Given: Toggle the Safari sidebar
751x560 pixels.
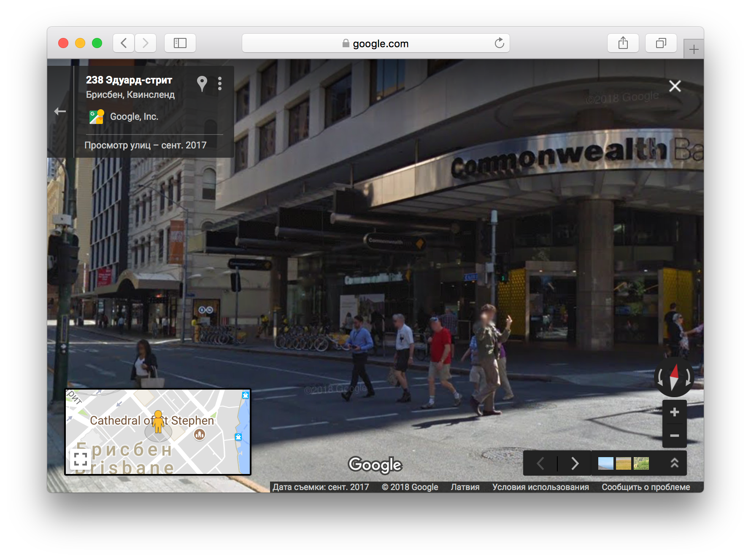Looking at the screenshot, I should 180,43.
